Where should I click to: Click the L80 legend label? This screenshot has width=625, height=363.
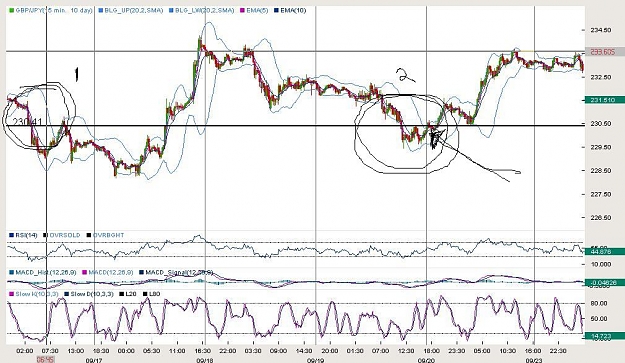point(155,294)
